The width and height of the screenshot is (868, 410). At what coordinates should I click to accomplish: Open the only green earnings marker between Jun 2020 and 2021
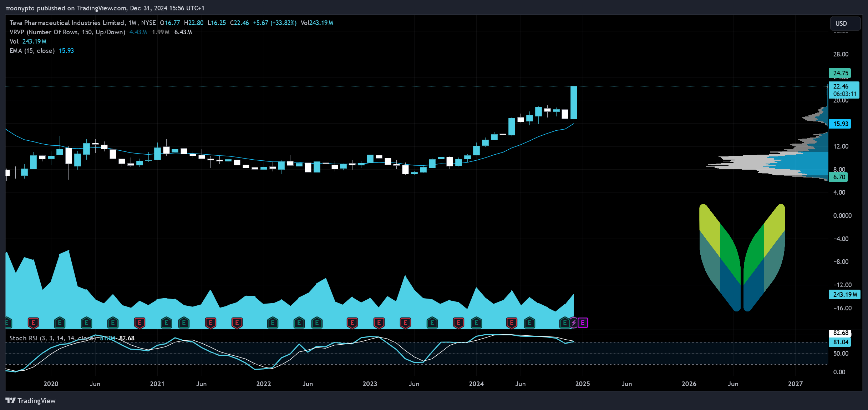click(x=113, y=323)
